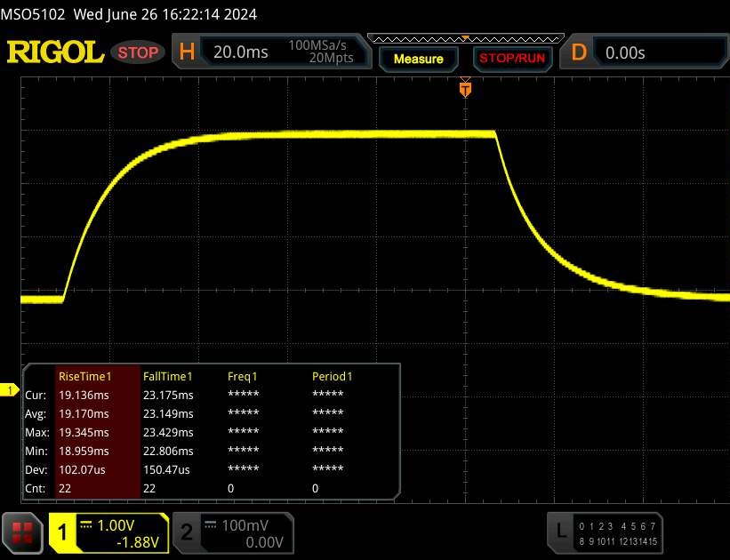Open the Measure menu
Screen dimensions: 730x560
[419, 59]
